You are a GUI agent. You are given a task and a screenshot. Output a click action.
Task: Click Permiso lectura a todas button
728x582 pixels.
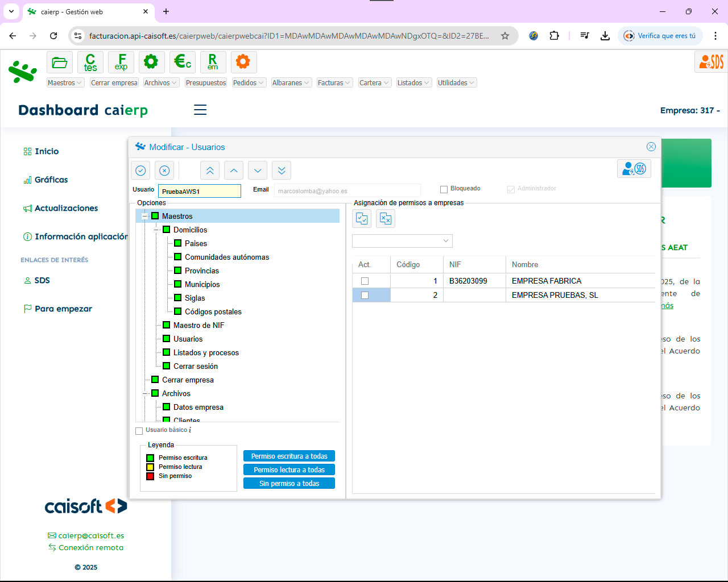(289, 470)
